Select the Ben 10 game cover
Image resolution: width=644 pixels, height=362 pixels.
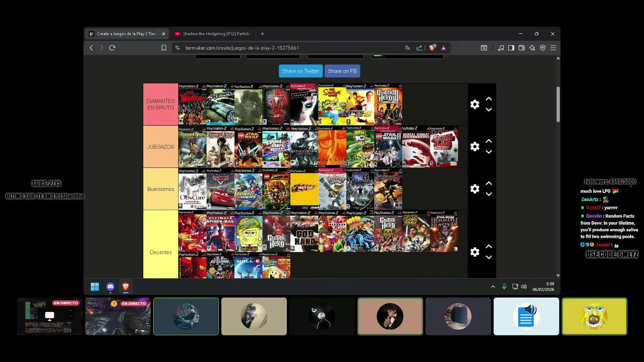click(x=360, y=146)
